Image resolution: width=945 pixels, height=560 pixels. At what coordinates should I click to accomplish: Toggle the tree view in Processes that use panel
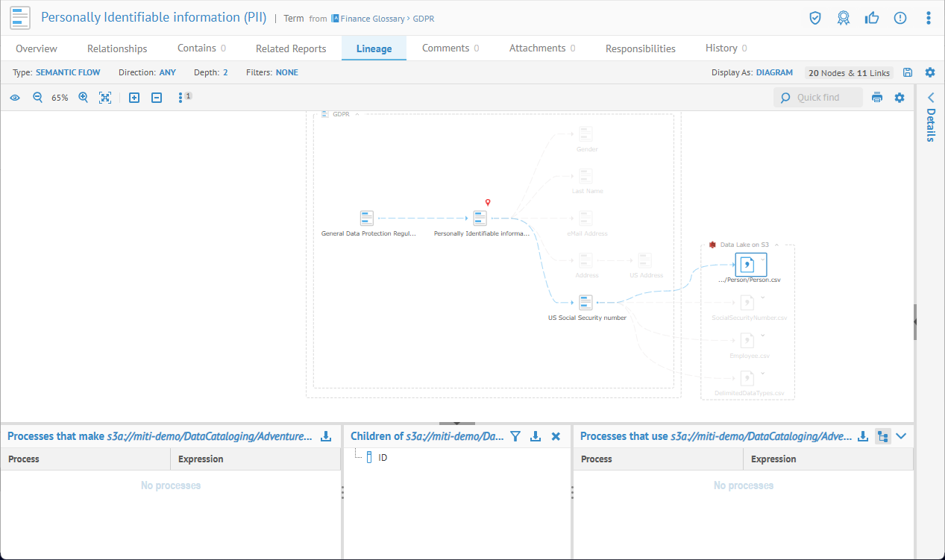click(882, 436)
